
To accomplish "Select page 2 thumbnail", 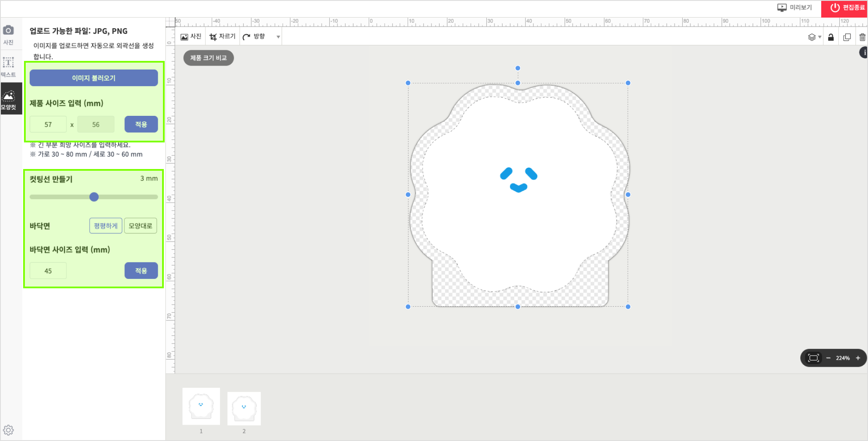I will coord(244,408).
